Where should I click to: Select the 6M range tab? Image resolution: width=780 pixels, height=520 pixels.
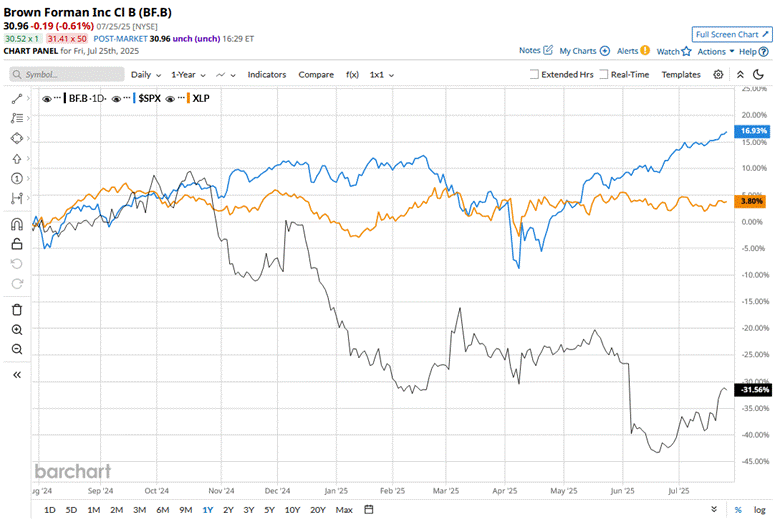click(163, 510)
